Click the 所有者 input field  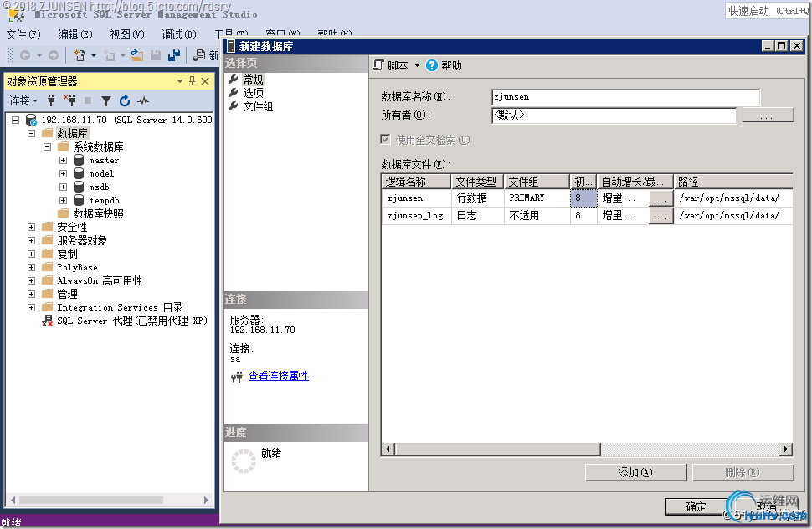point(614,115)
